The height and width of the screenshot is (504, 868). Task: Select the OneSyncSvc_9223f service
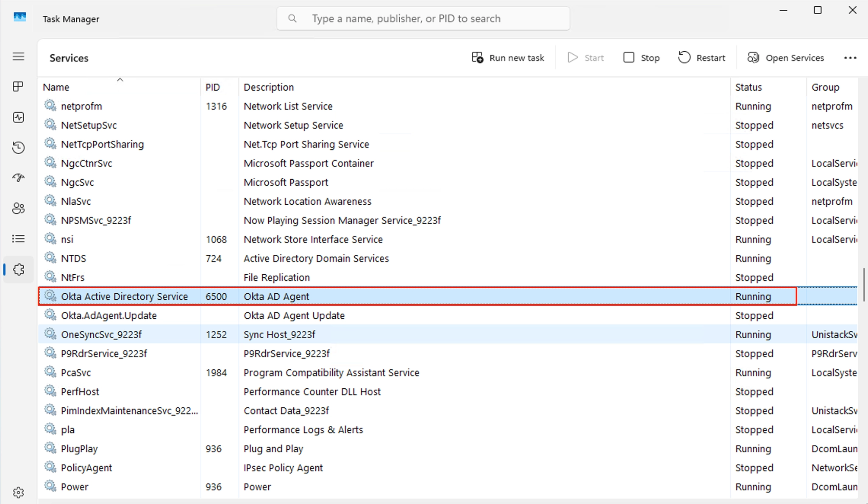(x=101, y=335)
